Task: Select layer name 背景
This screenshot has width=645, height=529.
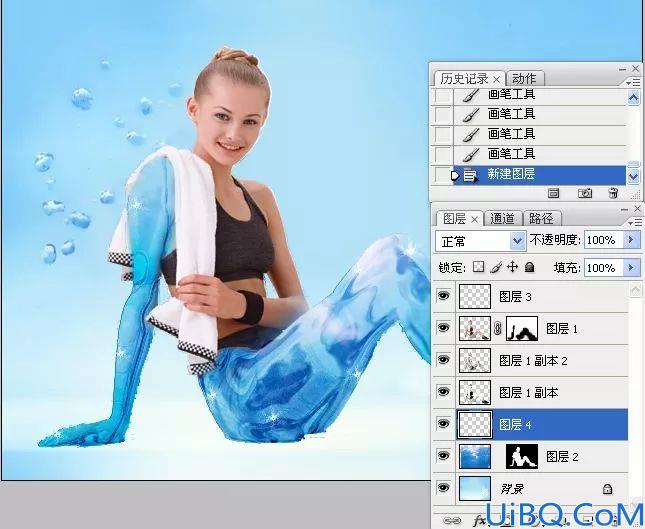Action: point(513,489)
